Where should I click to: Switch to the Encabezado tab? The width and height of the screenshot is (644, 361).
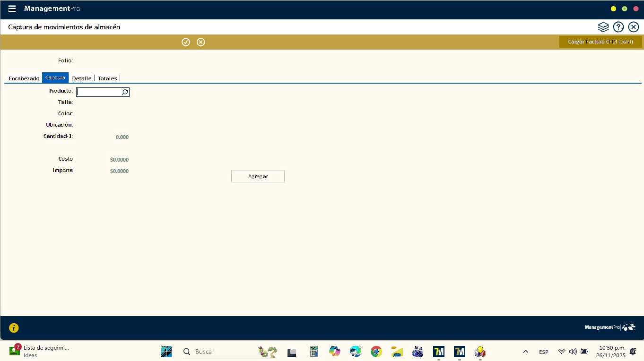point(24,78)
